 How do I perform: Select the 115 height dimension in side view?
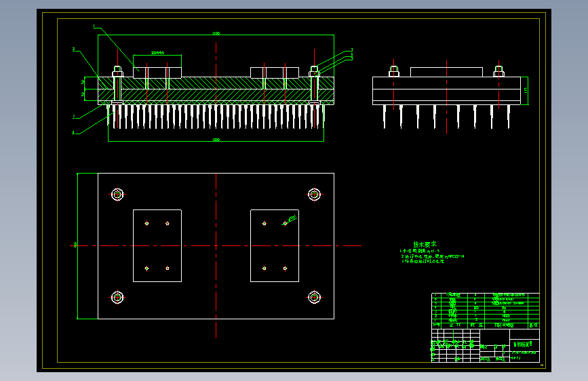(526, 90)
